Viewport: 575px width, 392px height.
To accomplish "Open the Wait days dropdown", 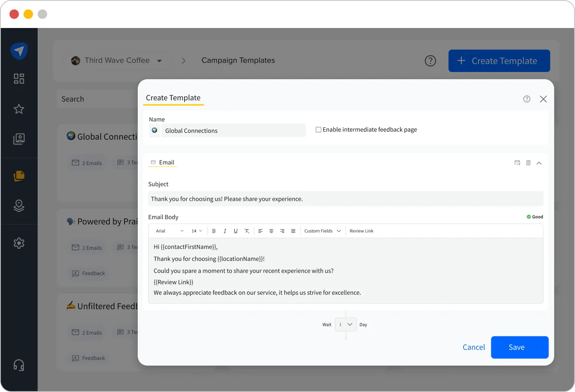I will [x=345, y=324].
